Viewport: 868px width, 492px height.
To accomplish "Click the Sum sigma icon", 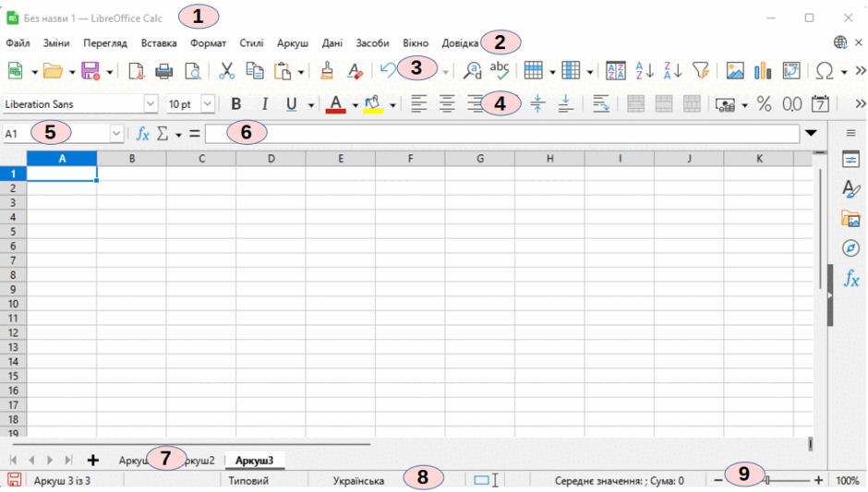I will tap(163, 133).
